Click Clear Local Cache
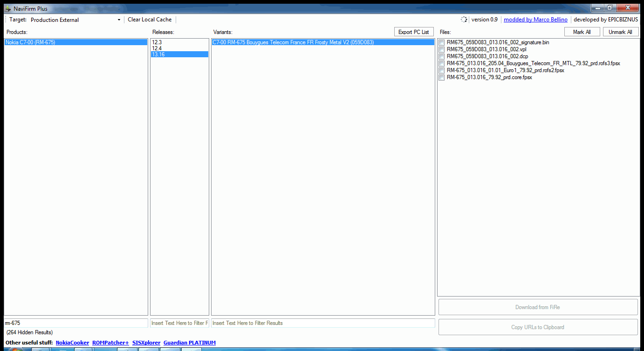The image size is (644, 351). pyautogui.click(x=150, y=20)
